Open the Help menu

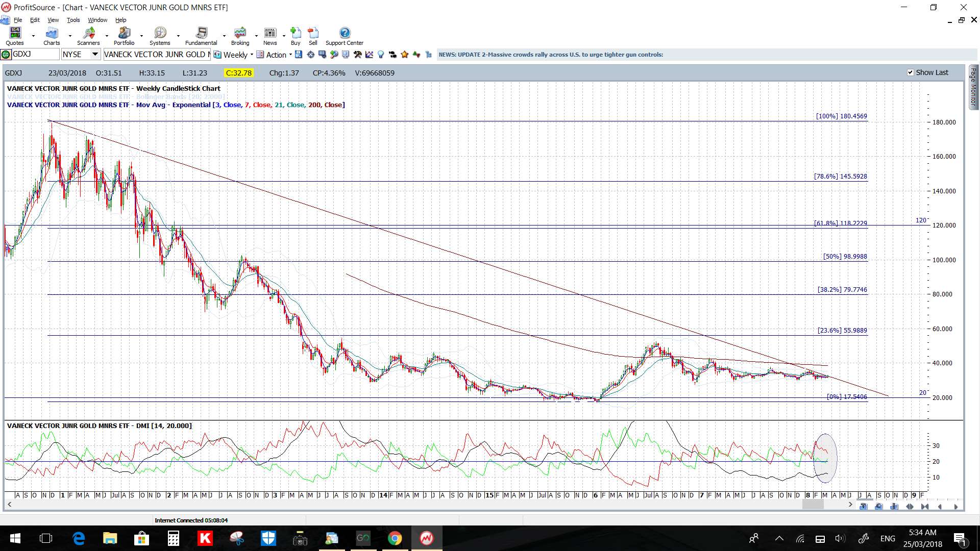coord(120,20)
